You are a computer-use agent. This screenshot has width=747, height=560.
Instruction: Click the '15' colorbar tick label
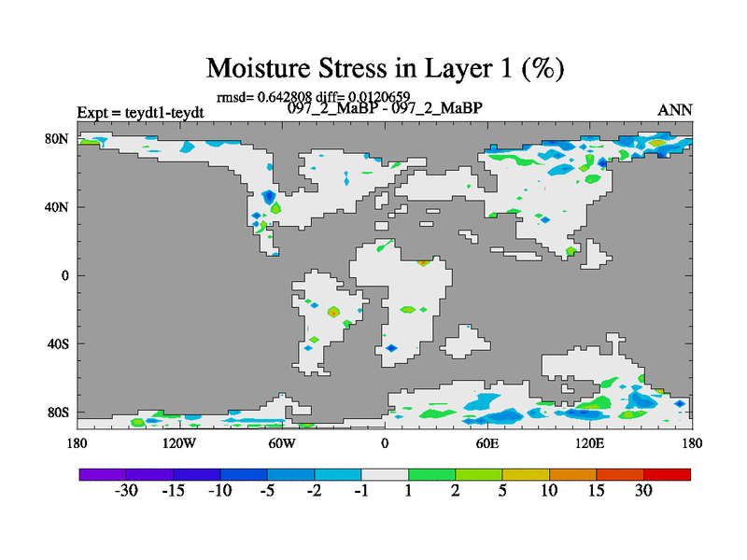[x=596, y=492]
